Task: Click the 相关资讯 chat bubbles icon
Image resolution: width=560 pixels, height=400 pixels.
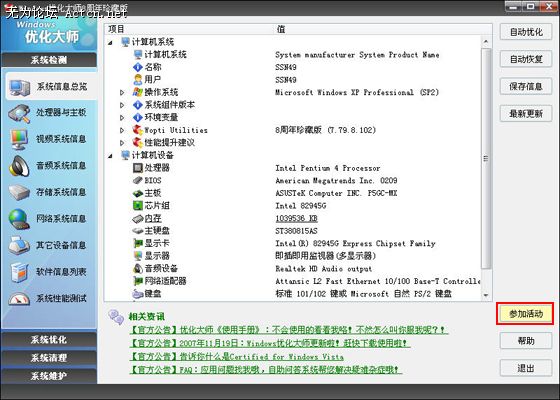Action: [x=116, y=317]
